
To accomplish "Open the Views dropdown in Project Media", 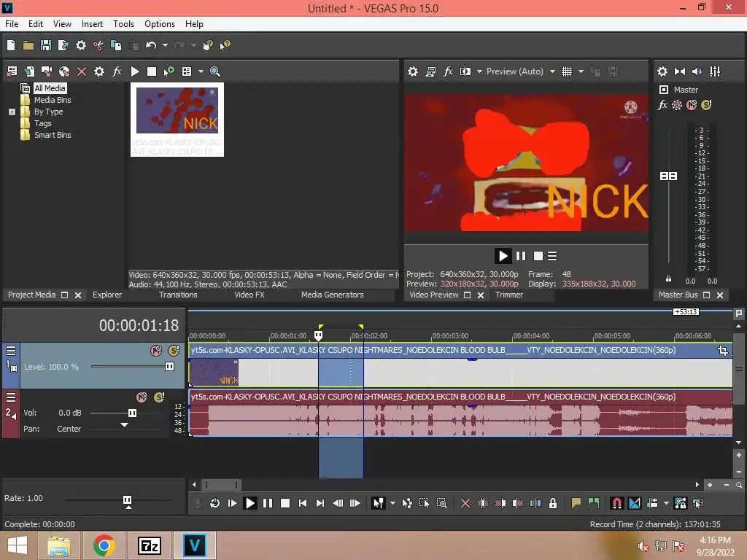I will pyautogui.click(x=201, y=71).
